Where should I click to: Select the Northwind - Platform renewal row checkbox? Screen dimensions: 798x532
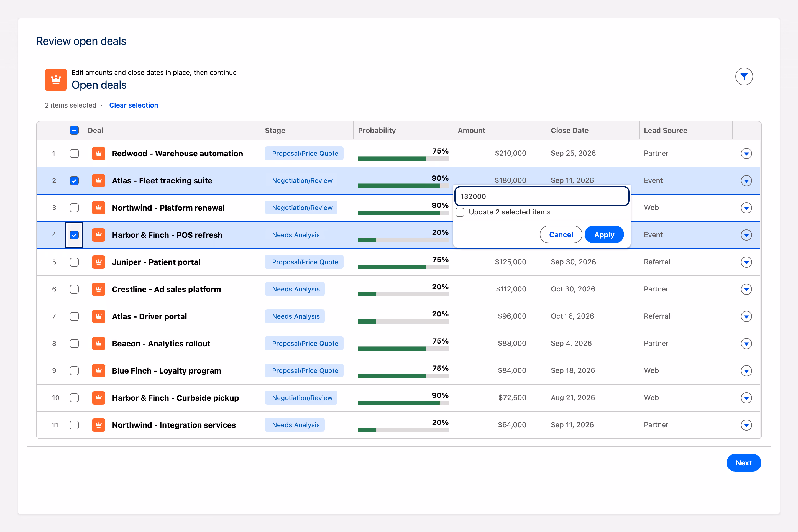pyautogui.click(x=74, y=208)
